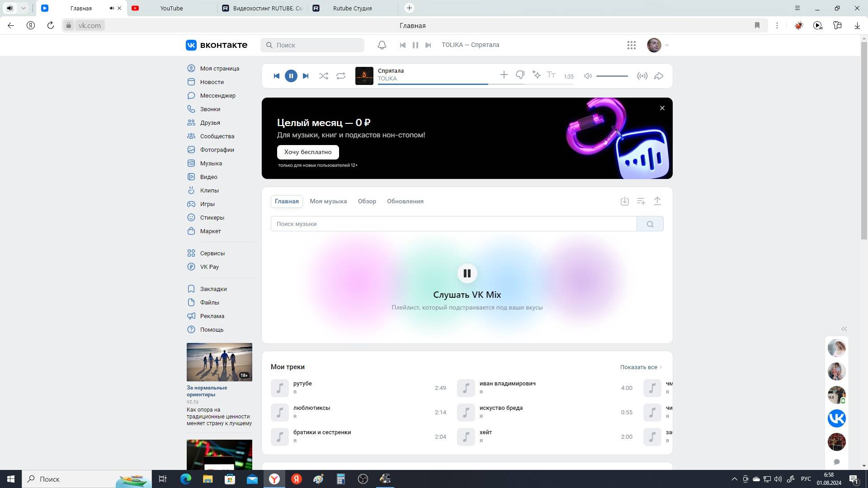The image size is (868, 488).
Task: Create a new playlist
Action: (x=641, y=201)
